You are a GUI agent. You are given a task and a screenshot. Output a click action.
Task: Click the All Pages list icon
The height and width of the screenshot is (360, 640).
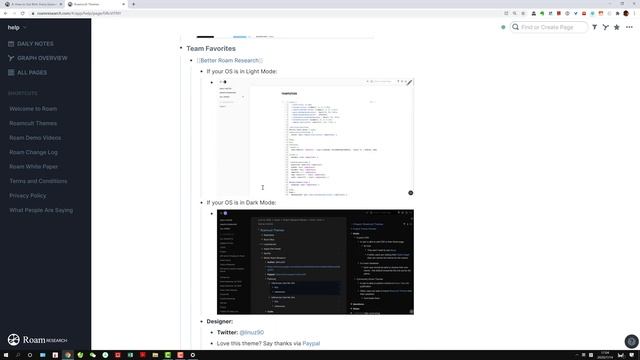[11, 73]
